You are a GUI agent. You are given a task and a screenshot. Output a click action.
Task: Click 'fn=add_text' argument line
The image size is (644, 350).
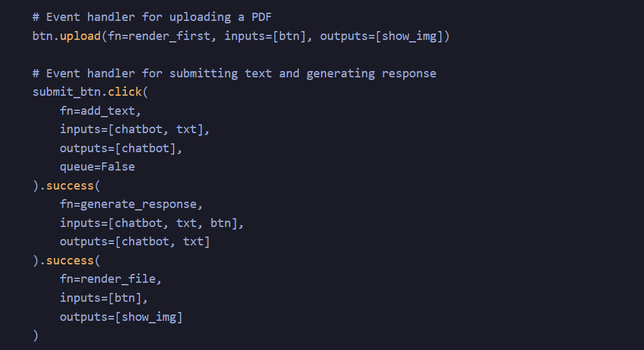100,110
